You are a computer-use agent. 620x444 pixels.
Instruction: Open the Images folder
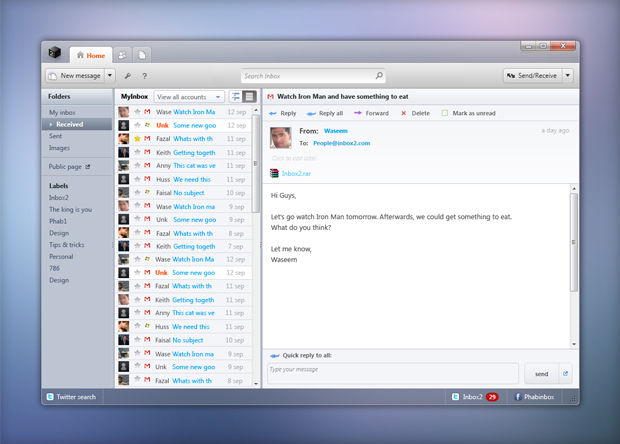coord(59,148)
